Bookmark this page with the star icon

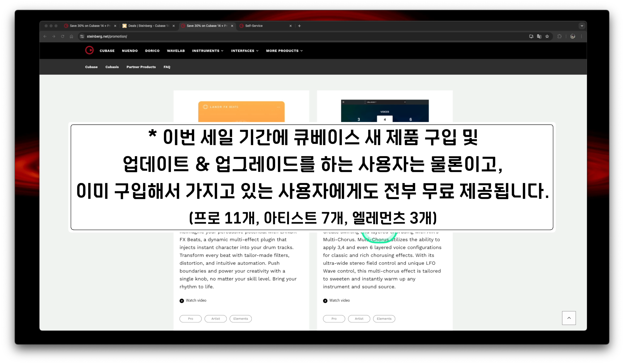(547, 36)
